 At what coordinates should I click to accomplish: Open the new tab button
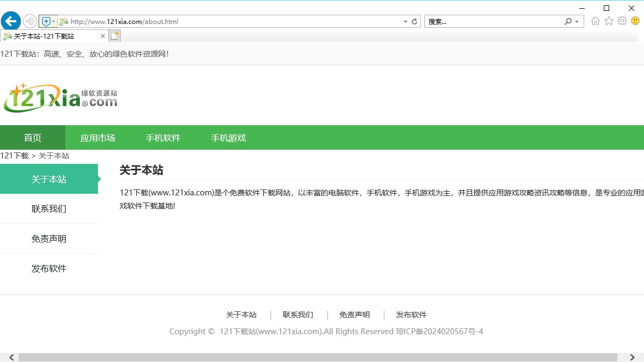click(114, 36)
